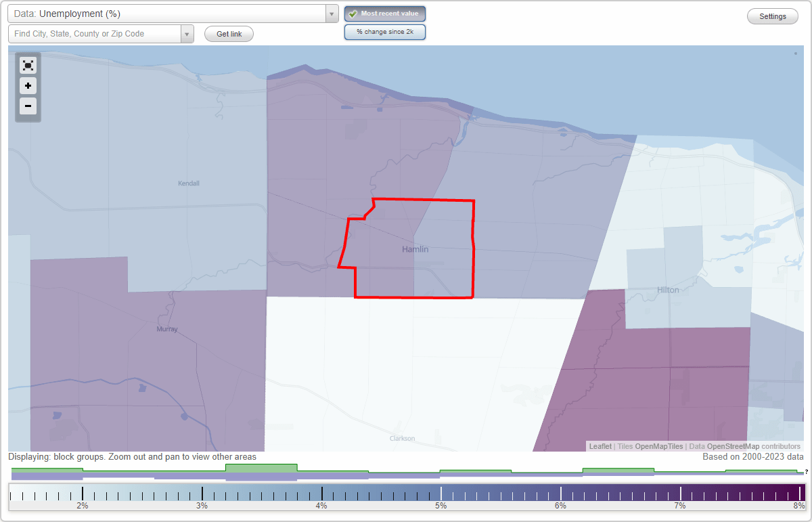The width and height of the screenshot is (812, 522).
Task: Expand the city search suggestions dropdown
Action: coord(187,32)
